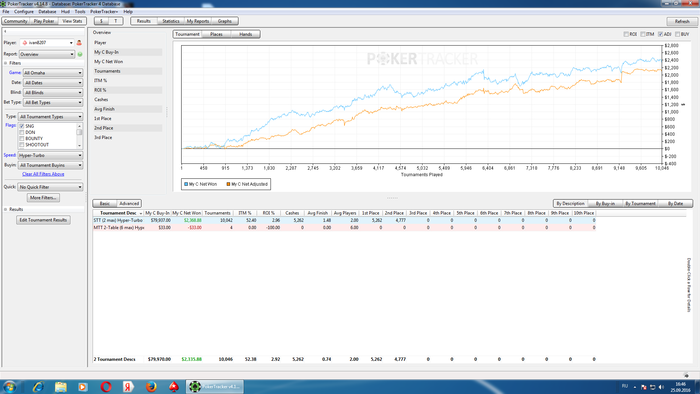
Task: Select the MTT 2-Table (6 max) row
Action: coord(344,228)
